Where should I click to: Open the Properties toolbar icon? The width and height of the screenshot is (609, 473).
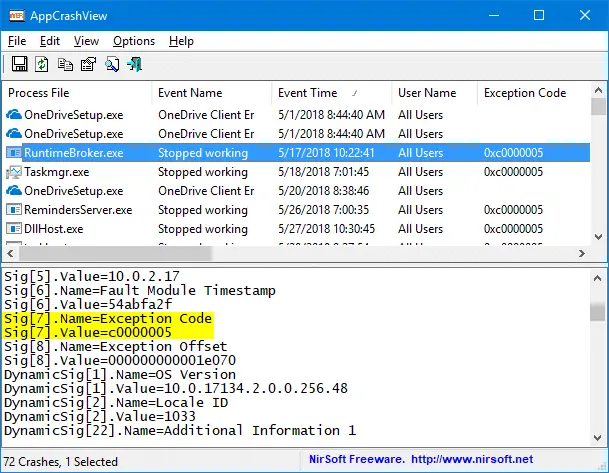[88, 64]
